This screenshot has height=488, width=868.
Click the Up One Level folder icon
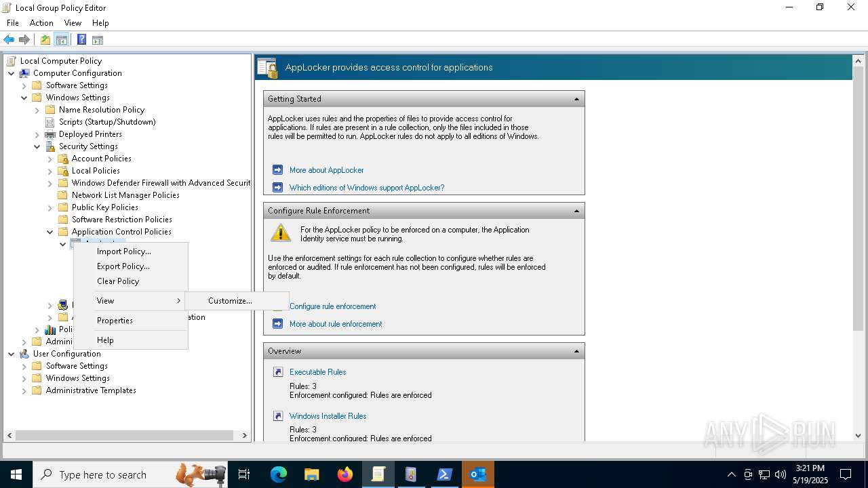pos(45,40)
